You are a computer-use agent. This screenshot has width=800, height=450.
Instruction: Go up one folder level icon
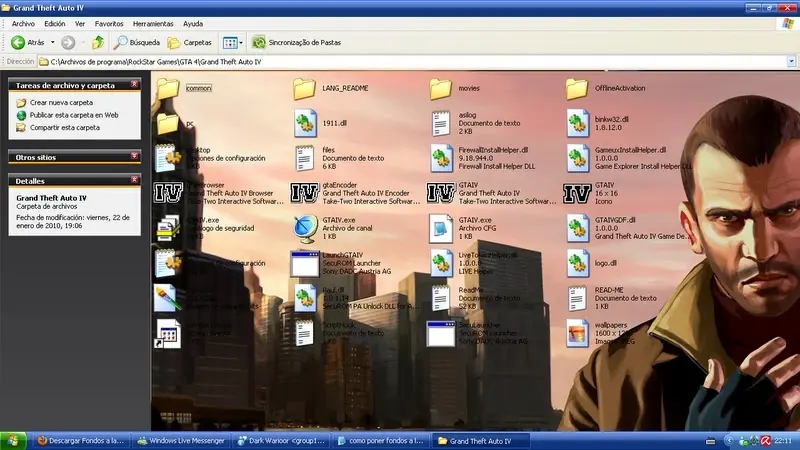97,42
